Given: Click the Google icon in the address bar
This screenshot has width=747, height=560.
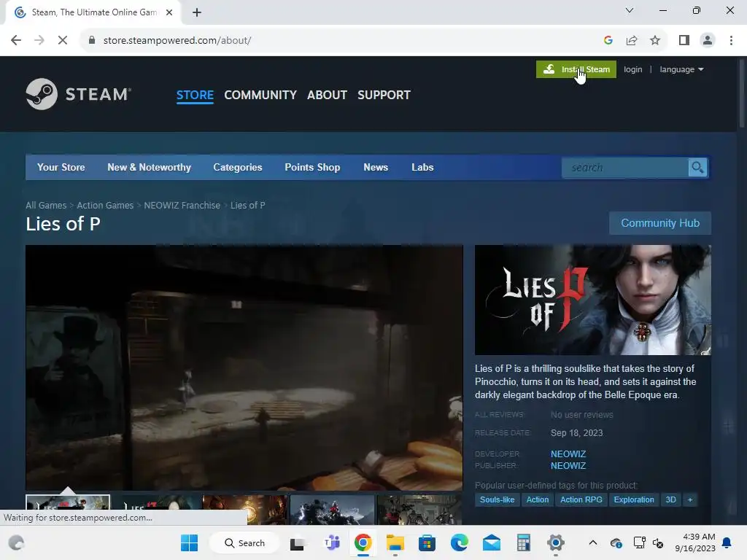Looking at the screenshot, I should click(608, 41).
